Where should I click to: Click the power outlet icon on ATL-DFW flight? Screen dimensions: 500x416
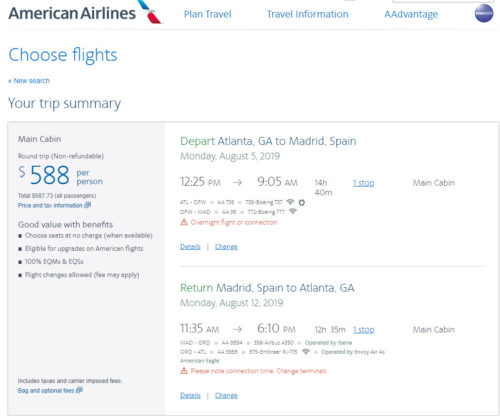pyautogui.click(x=302, y=202)
